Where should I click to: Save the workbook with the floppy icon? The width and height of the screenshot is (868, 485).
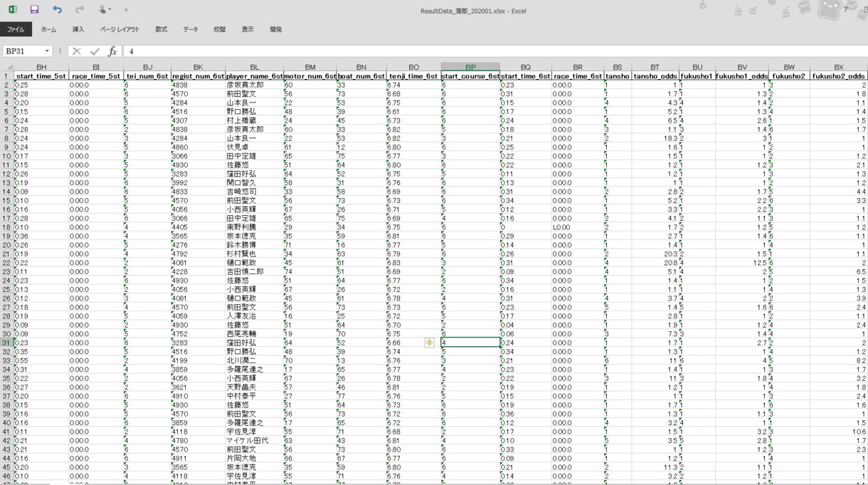pyautogui.click(x=34, y=10)
